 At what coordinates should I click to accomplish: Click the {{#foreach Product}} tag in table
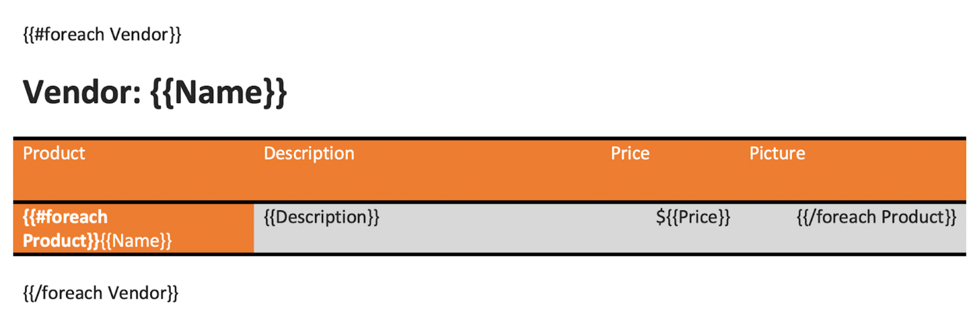coord(64,229)
